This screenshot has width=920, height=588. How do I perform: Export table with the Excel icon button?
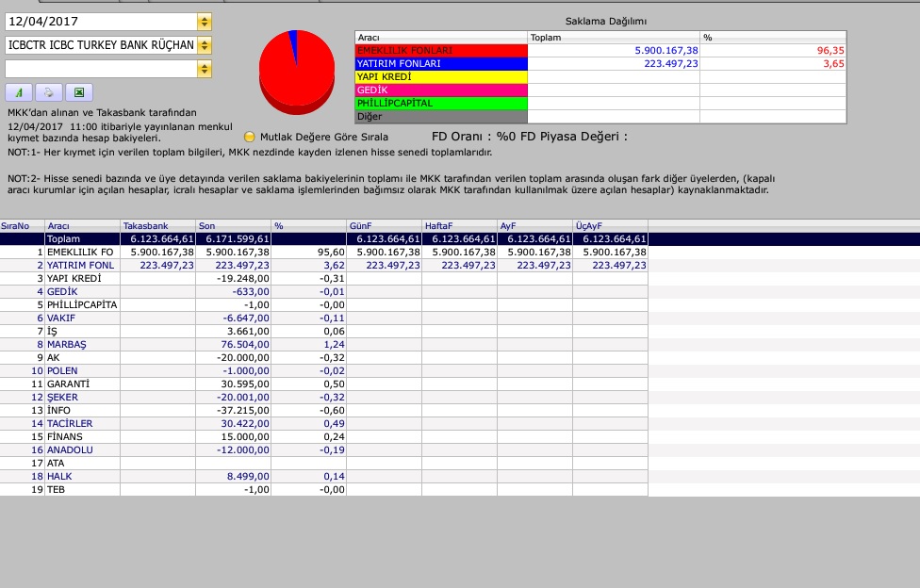pyautogui.click(x=79, y=92)
